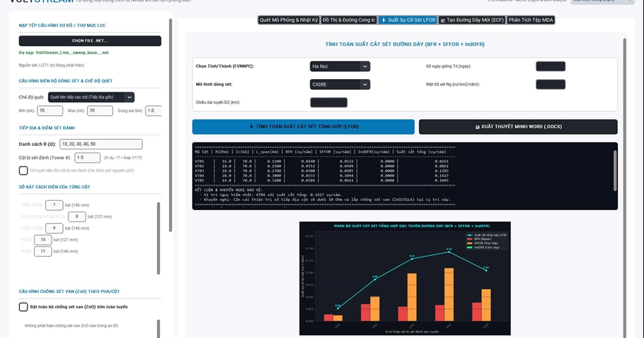This screenshot has width=644, height=338.
Task: Open the interface language dropdown at top right
Action: [602, 1]
